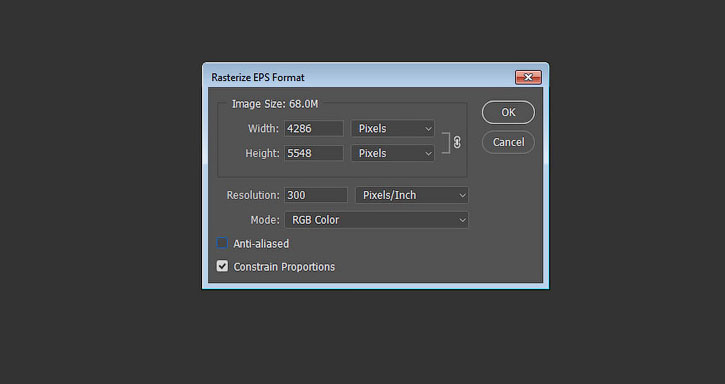Confirm rasterize settings with OK
The width and height of the screenshot is (725, 384).
tap(508, 112)
